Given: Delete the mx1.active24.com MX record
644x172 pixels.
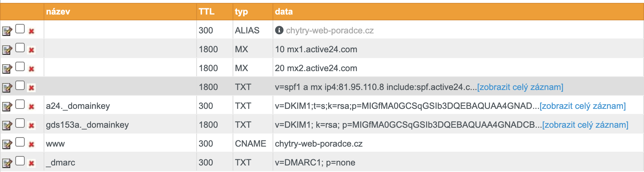Looking at the screenshot, I should point(32,50).
